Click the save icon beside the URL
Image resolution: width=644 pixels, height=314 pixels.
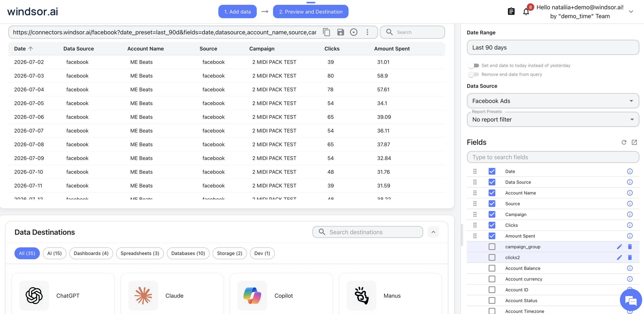[340, 32]
